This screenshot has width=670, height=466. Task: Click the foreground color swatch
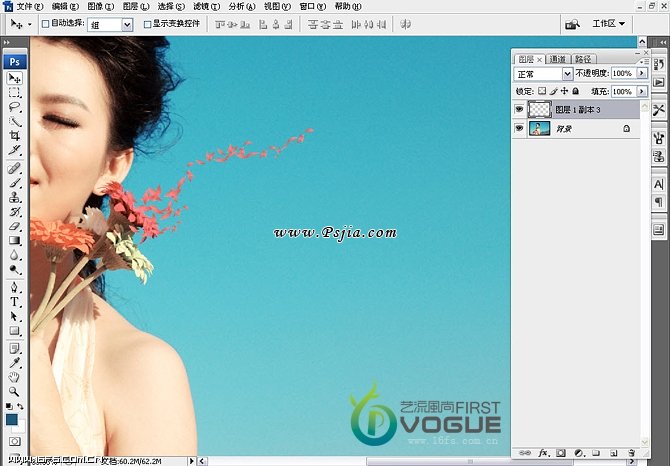coord(12,419)
